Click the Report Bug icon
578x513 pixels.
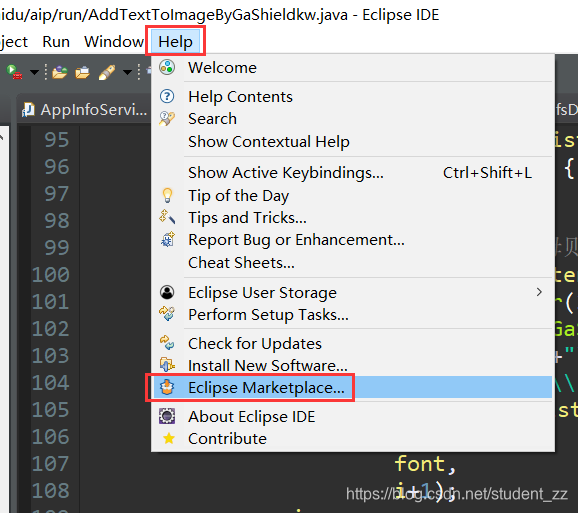click(167, 240)
